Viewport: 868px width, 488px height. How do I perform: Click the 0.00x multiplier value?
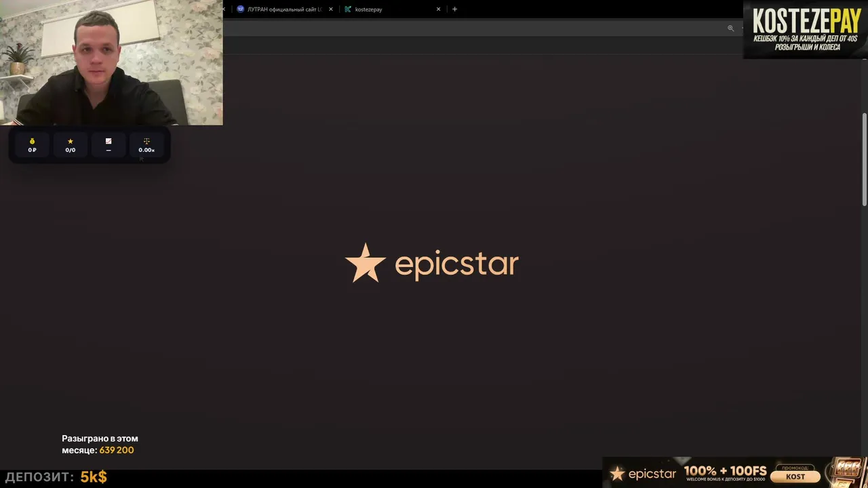(146, 150)
